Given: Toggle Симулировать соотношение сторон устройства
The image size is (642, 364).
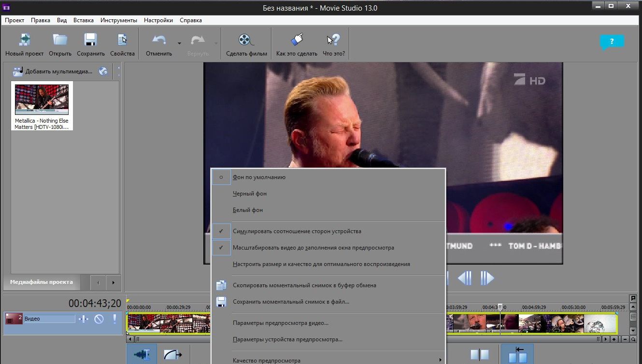Looking at the screenshot, I should click(x=328, y=231).
